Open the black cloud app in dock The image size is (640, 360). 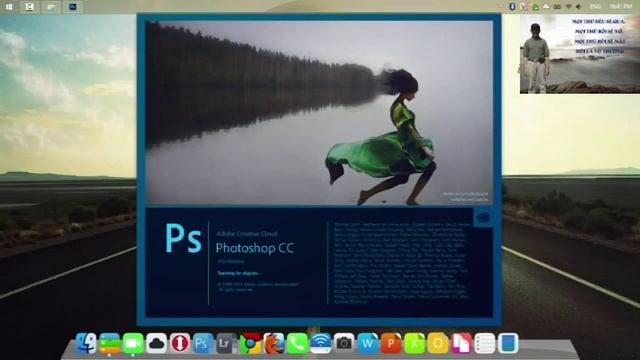[x=156, y=343]
